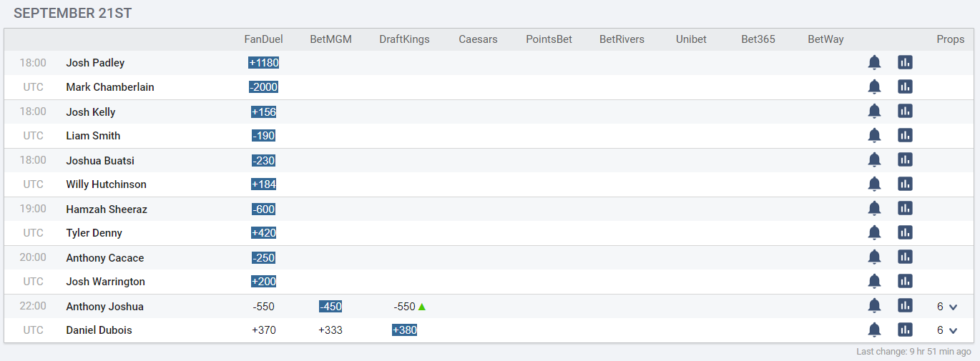Set alert bell for Liam Smith
This screenshot has width=980, height=361.
(874, 136)
